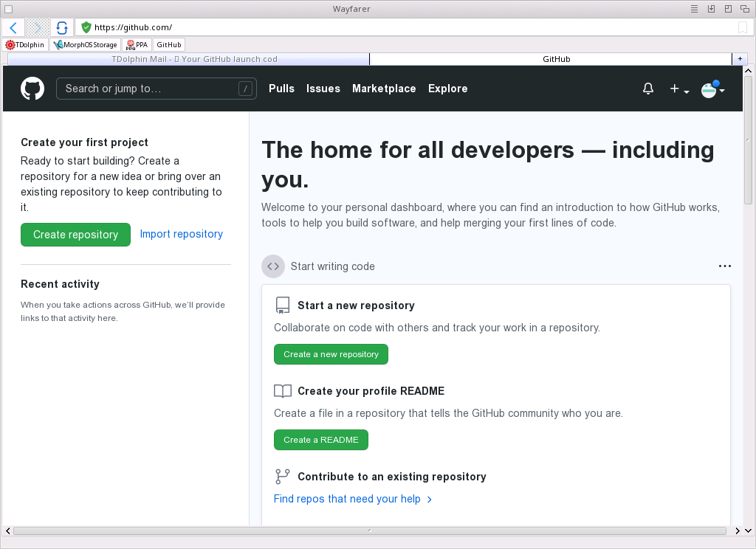756x549 pixels.
Task: Click the Recent activity heading
Action: click(x=61, y=284)
